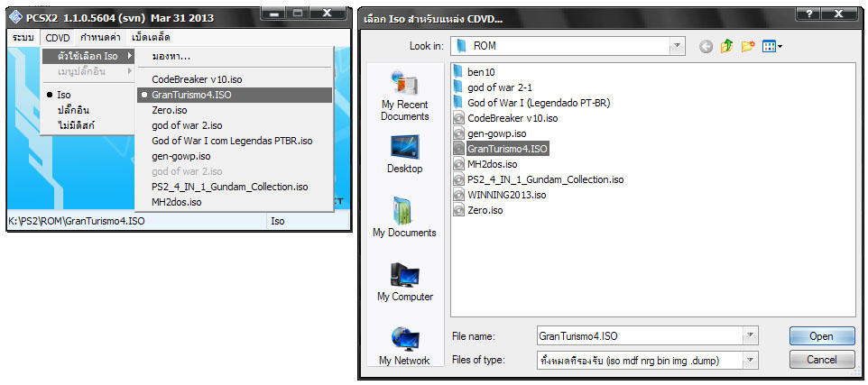Image resolution: width=868 pixels, height=385 pixels.
Task: Choose Zero.iso from the ISO submenu
Action: click(170, 110)
